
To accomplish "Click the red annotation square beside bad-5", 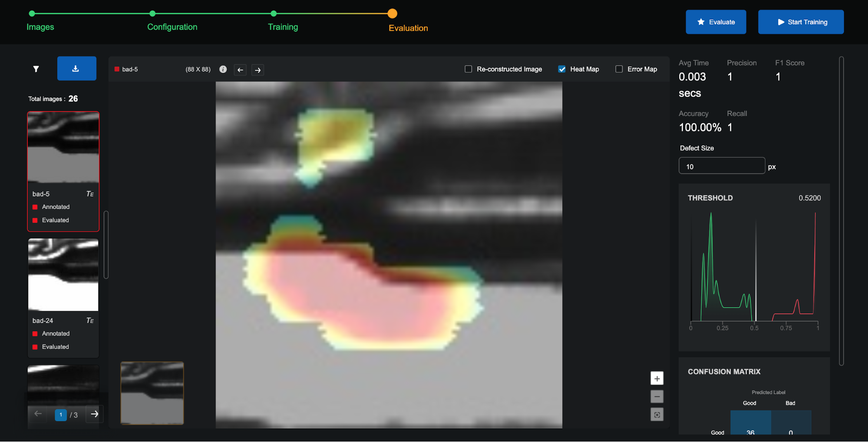I will [35, 207].
